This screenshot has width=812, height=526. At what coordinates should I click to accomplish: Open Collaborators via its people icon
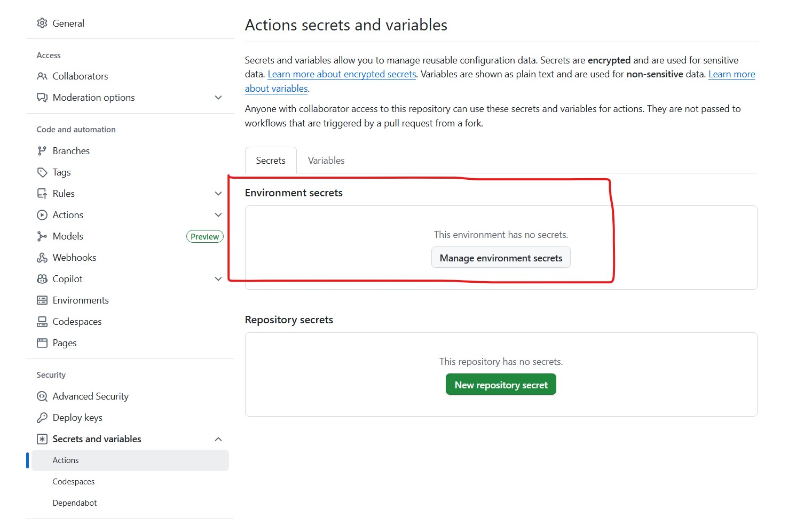click(42, 76)
